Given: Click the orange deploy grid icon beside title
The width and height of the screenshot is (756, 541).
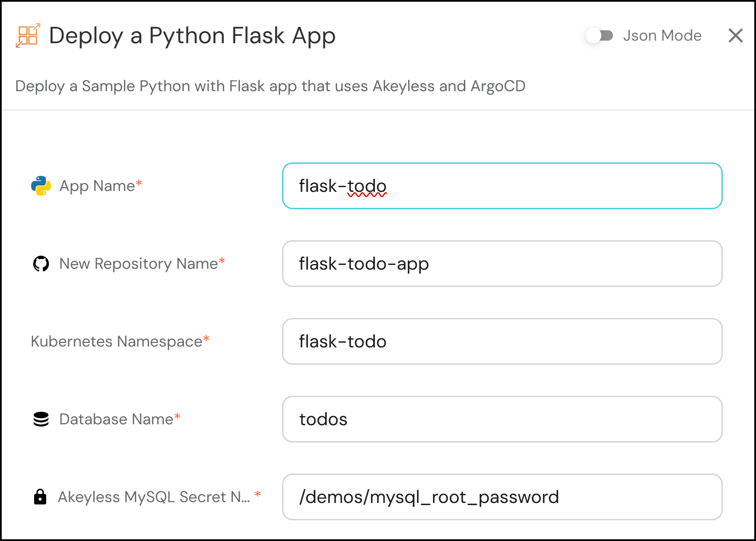Looking at the screenshot, I should point(28,35).
